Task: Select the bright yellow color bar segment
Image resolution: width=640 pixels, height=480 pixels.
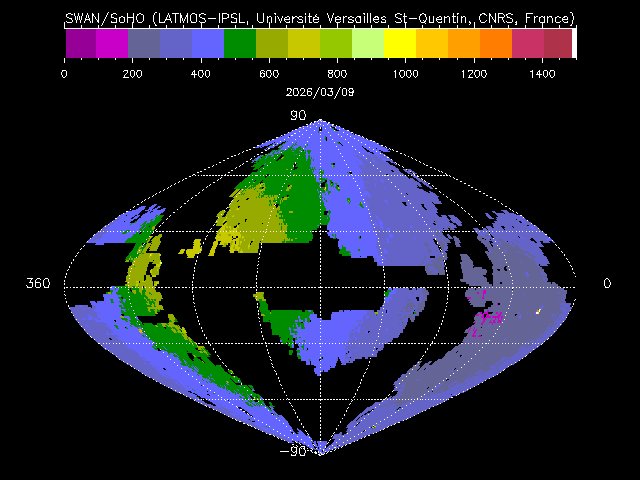Action: point(400,43)
